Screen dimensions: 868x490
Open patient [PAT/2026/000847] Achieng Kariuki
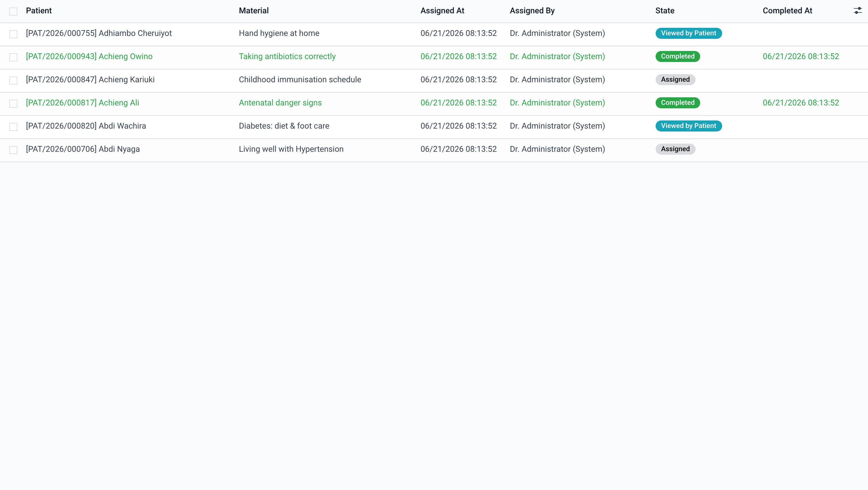pos(90,80)
